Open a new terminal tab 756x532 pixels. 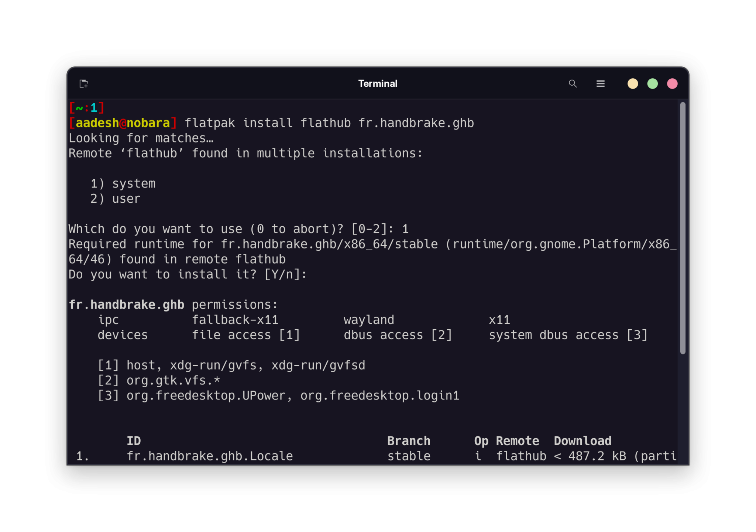pos(83,84)
